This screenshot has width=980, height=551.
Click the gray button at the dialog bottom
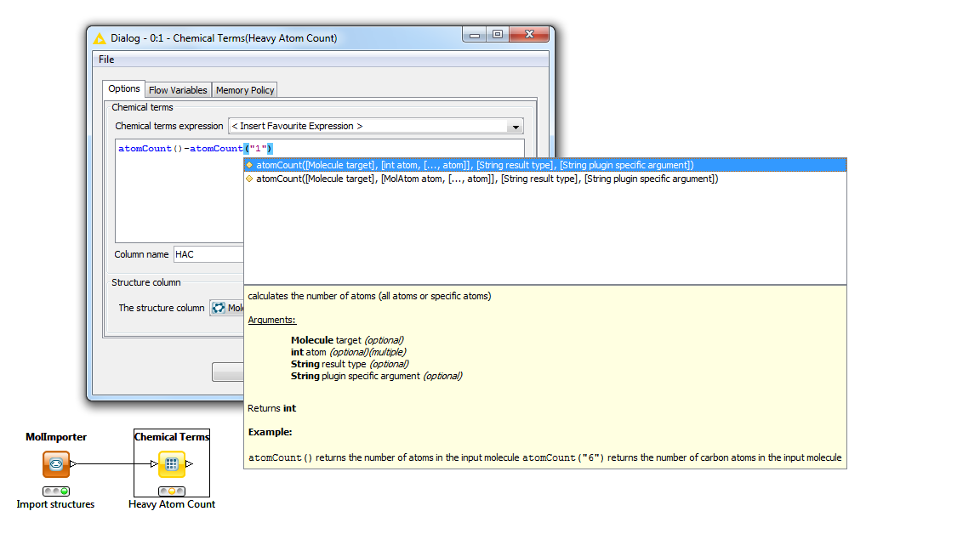pos(227,372)
